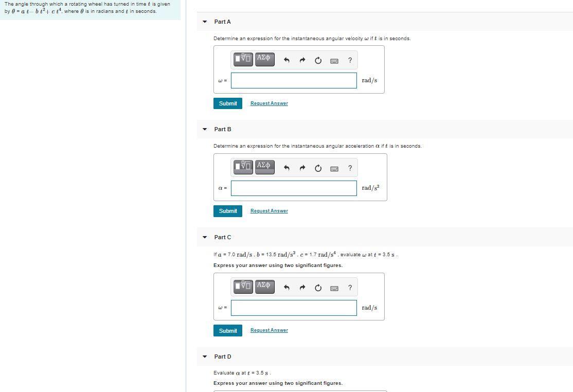Collapse the Part C section
573x392 pixels.
click(x=205, y=237)
